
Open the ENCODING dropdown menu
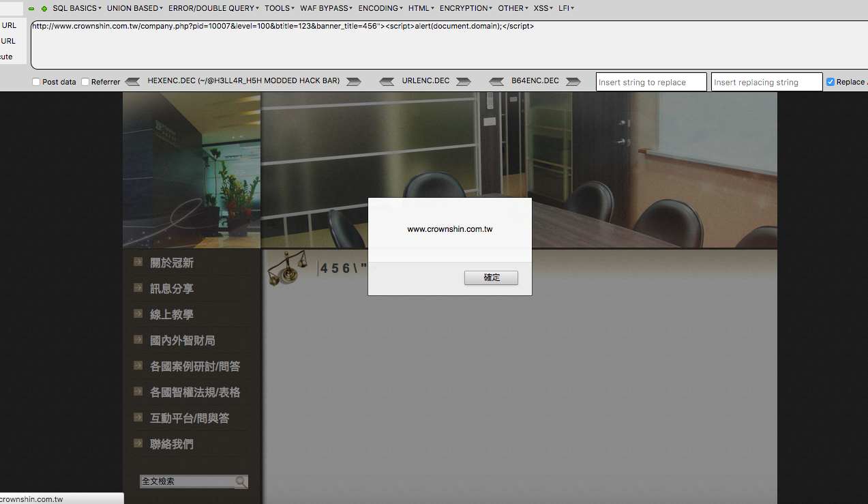pos(381,8)
